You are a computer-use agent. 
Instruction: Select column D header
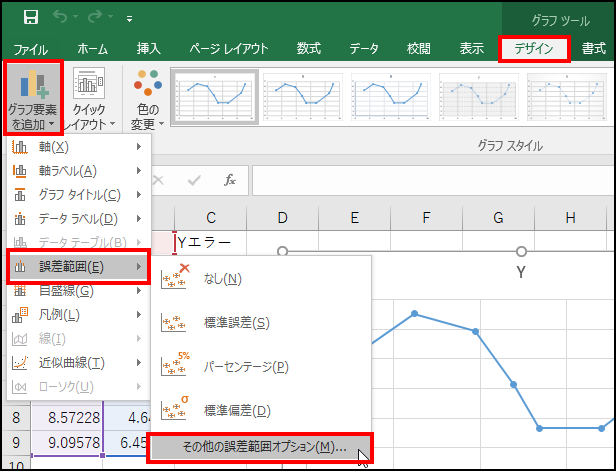282,218
